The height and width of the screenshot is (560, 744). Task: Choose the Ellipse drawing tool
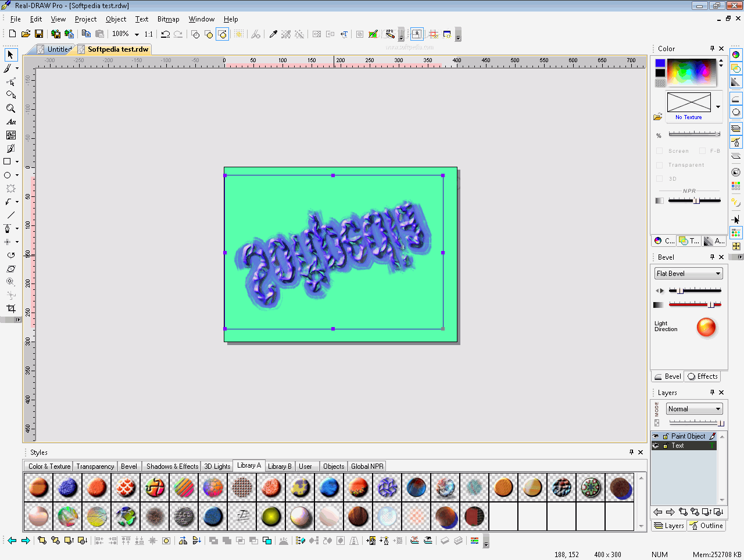point(8,175)
